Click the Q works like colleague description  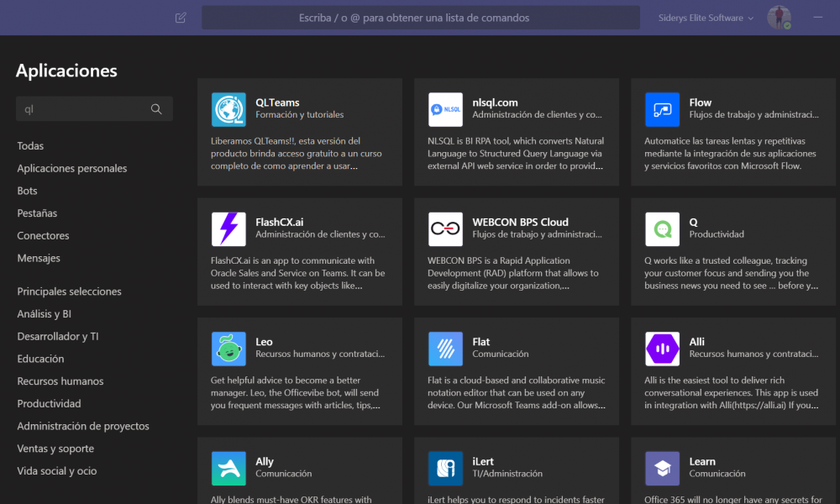pyautogui.click(x=732, y=273)
